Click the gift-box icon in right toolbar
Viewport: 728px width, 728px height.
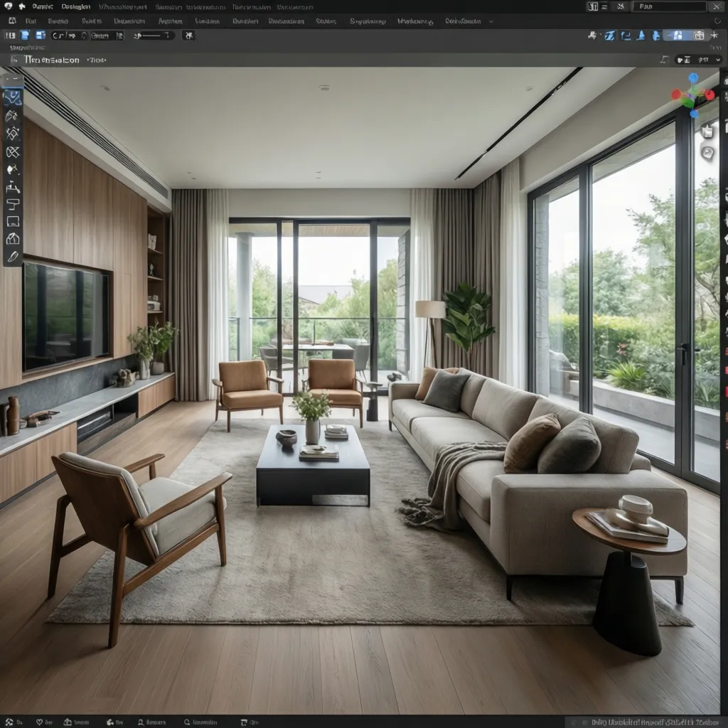699,36
